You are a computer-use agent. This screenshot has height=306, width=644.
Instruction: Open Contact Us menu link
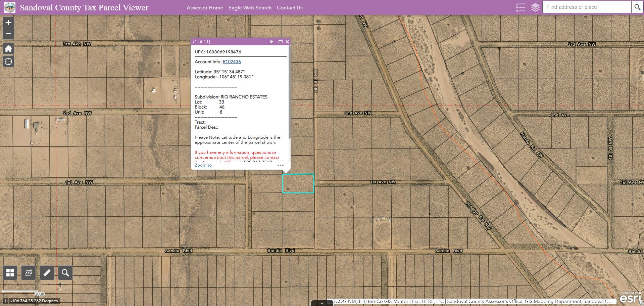(x=289, y=8)
